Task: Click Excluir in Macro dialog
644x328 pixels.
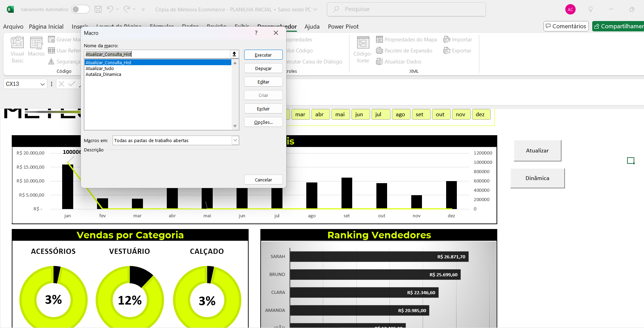Action: tap(263, 109)
